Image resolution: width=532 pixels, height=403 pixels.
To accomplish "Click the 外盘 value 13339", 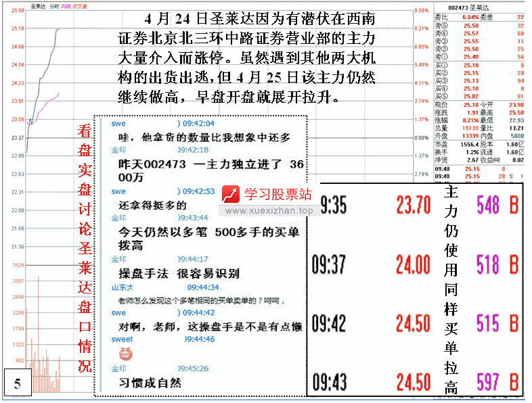I will point(470,137).
